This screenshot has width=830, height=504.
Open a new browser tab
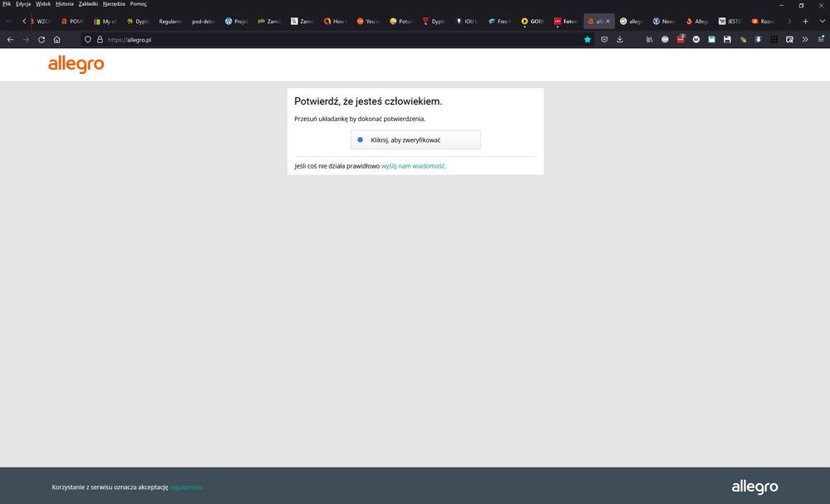[x=806, y=22]
